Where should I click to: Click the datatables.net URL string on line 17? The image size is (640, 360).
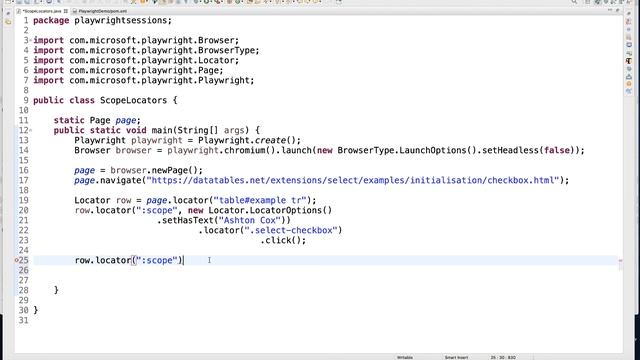353,180
